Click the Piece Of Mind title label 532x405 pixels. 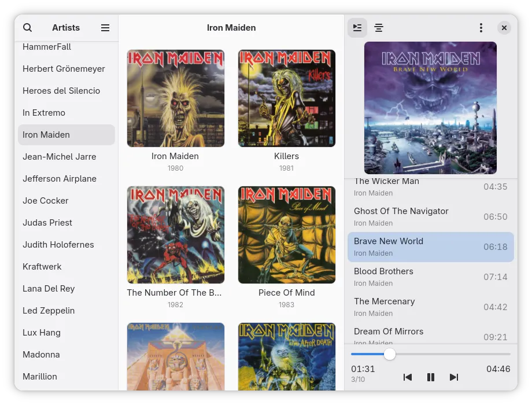287,293
